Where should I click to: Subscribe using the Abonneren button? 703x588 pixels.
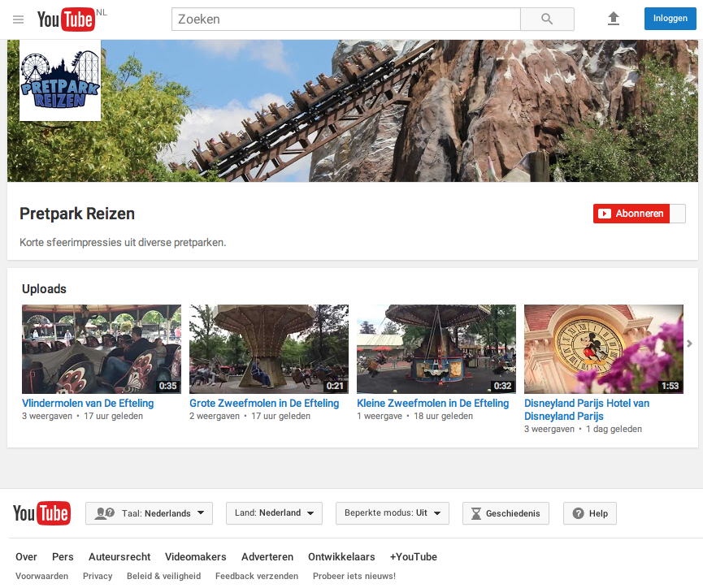tap(631, 213)
